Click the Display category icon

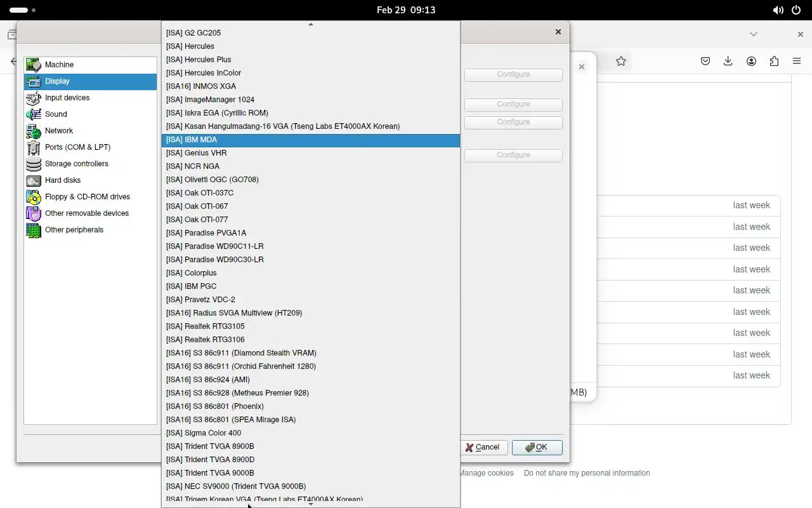pyautogui.click(x=34, y=81)
